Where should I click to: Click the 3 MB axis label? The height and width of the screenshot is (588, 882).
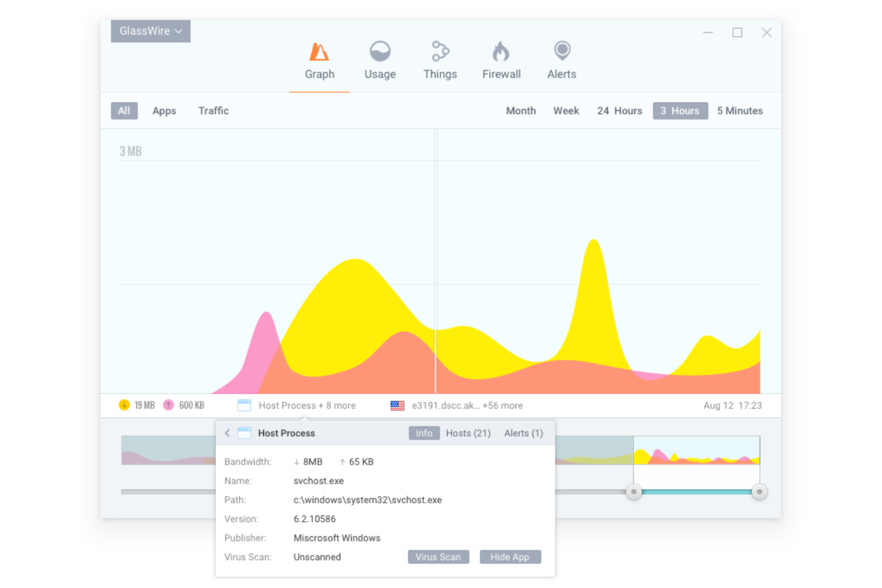(131, 151)
